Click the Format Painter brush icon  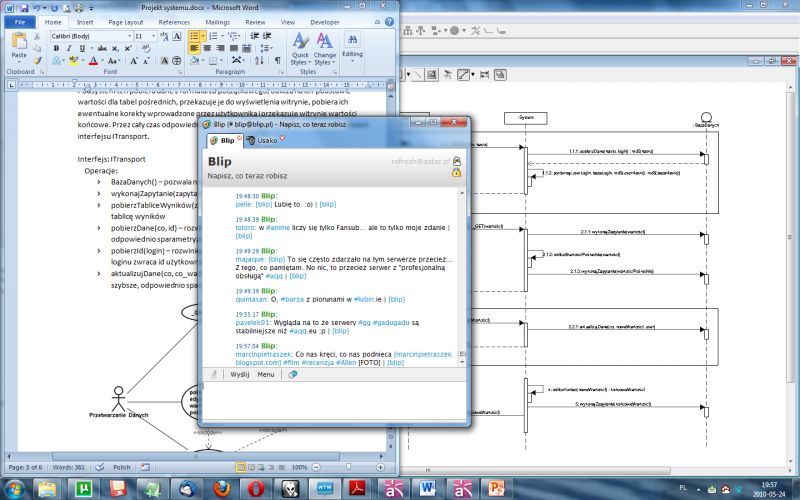[x=37, y=60]
